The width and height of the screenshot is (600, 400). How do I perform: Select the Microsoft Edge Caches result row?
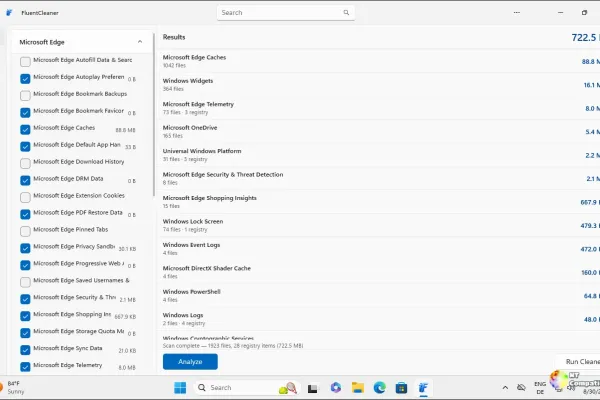tap(381, 61)
